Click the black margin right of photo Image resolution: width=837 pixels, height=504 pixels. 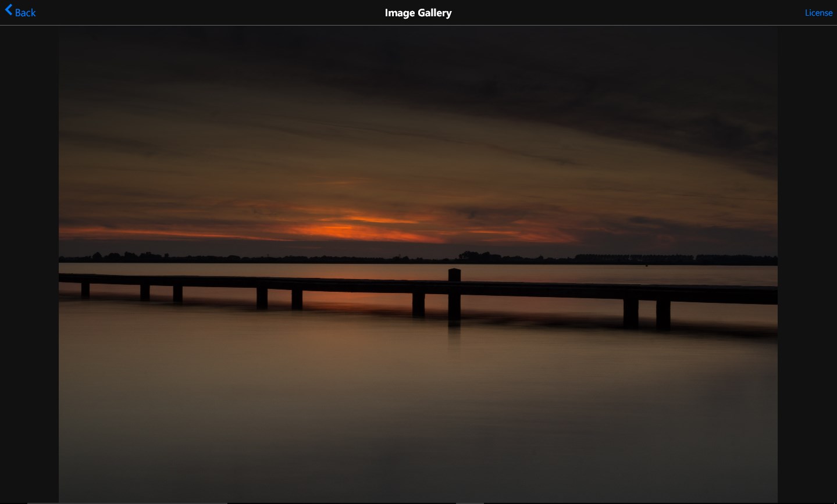click(x=807, y=262)
